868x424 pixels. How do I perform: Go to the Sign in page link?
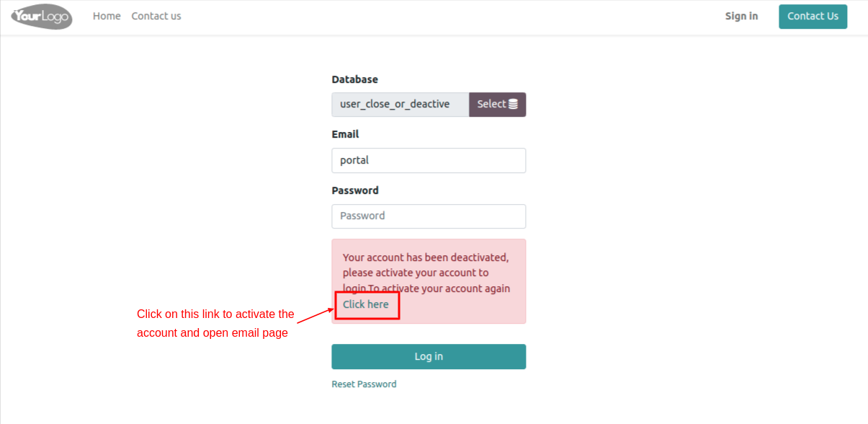point(741,16)
